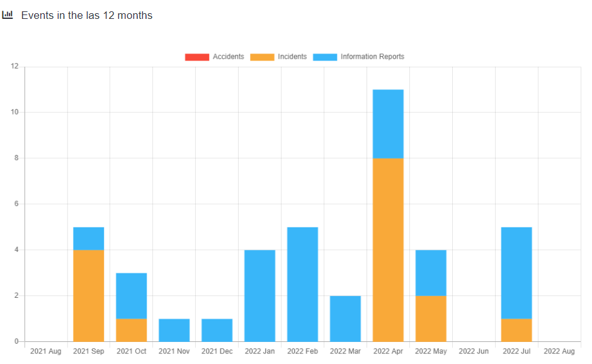592x364 pixels.
Task: Select the orange Incidents segment for 2022 May
Action: [x=431, y=319]
